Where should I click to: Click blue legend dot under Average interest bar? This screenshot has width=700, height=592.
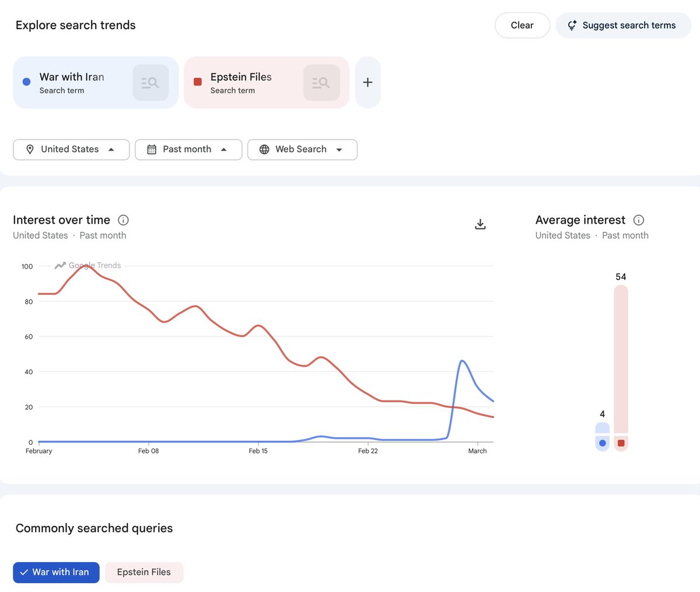[603, 443]
